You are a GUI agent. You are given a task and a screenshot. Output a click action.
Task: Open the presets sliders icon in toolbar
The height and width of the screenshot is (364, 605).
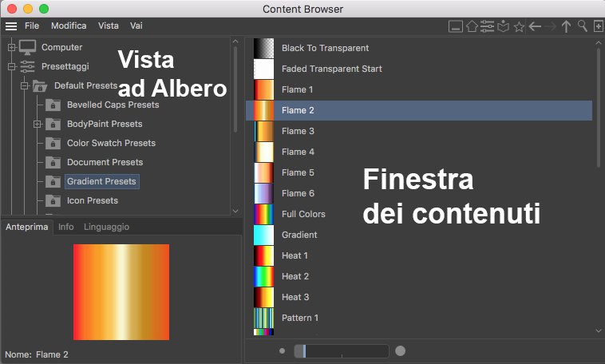pos(487,26)
